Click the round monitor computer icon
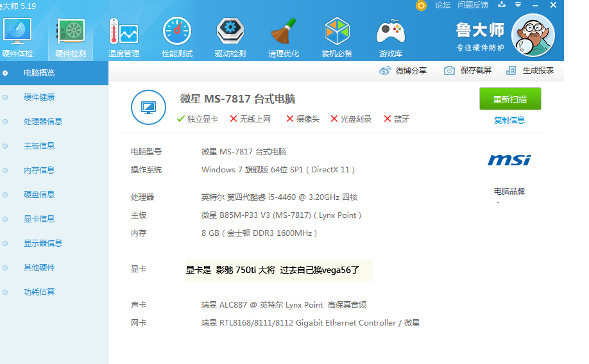Screen dimensions: 589x364 pyautogui.click(x=148, y=107)
